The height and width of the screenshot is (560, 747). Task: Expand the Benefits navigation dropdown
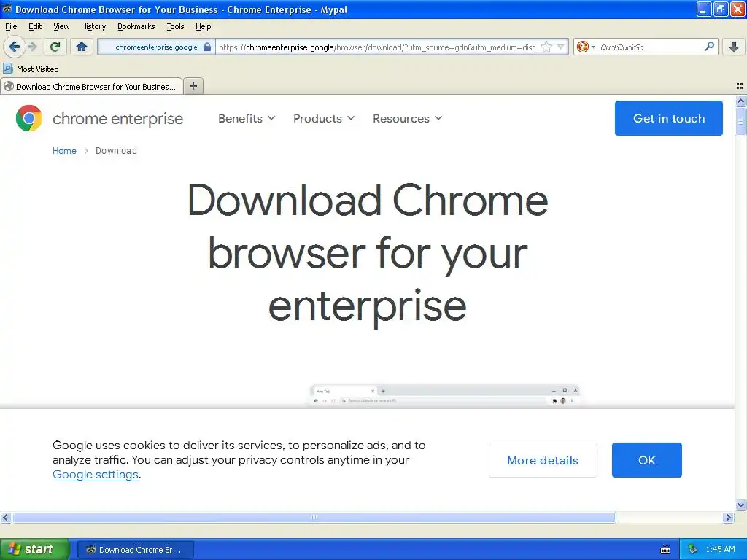coord(247,119)
